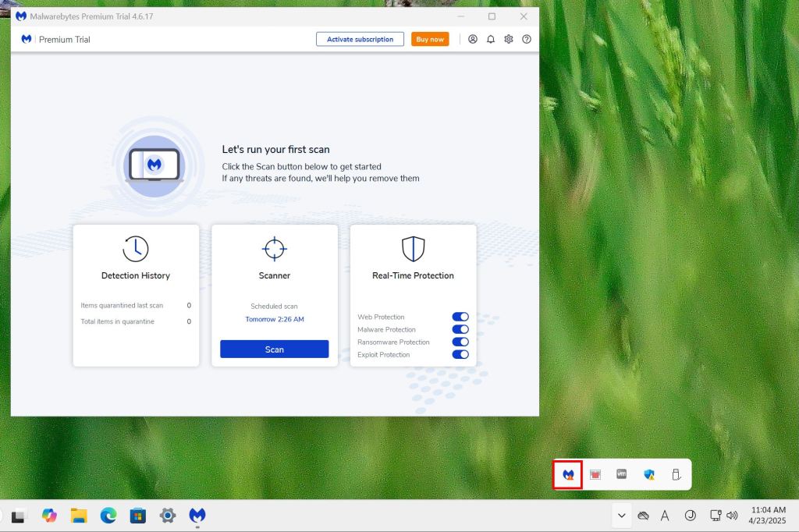
Task: Click 'Premium Trial' header text
Action: (x=64, y=39)
